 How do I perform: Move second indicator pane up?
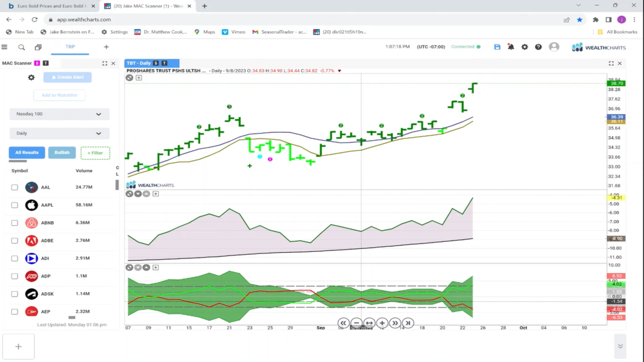pos(146,194)
